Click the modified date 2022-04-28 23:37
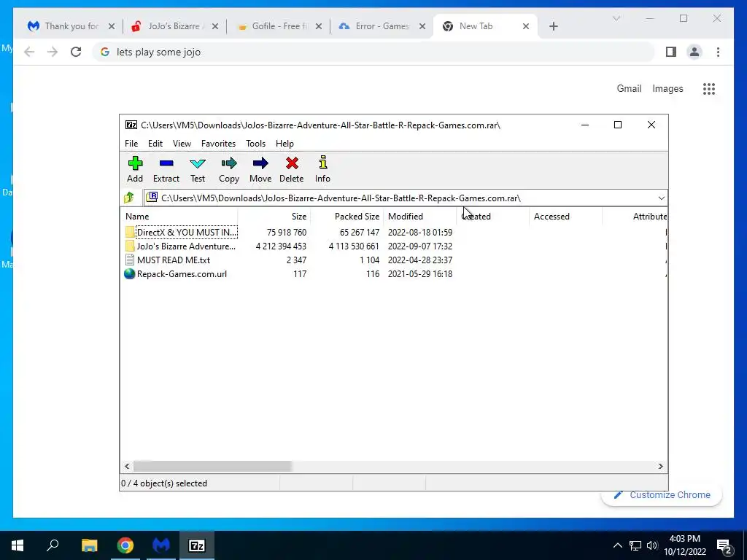This screenshot has width=747, height=560. (x=419, y=260)
